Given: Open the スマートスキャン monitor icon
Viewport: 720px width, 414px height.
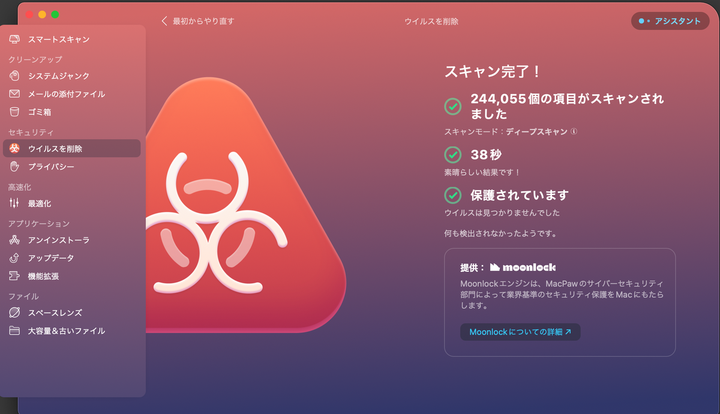Looking at the screenshot, I should (14, 39).
